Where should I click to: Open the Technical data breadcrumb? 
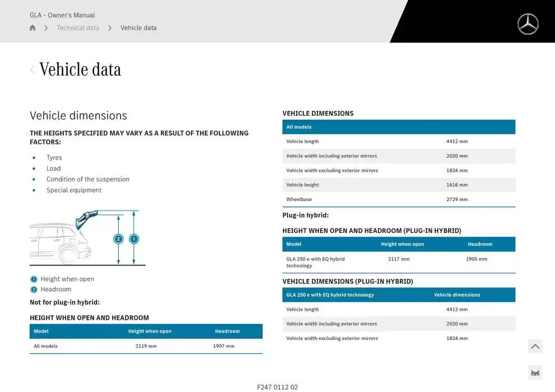coord(78,28)
